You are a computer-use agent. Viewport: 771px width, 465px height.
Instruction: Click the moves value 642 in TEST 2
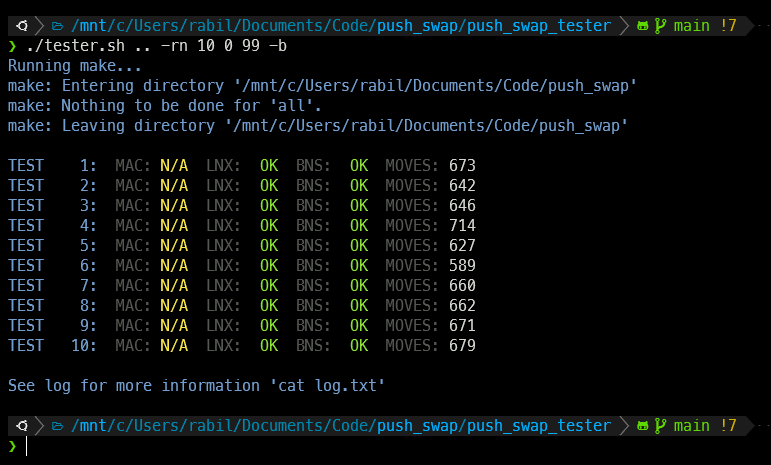(462, 186)
